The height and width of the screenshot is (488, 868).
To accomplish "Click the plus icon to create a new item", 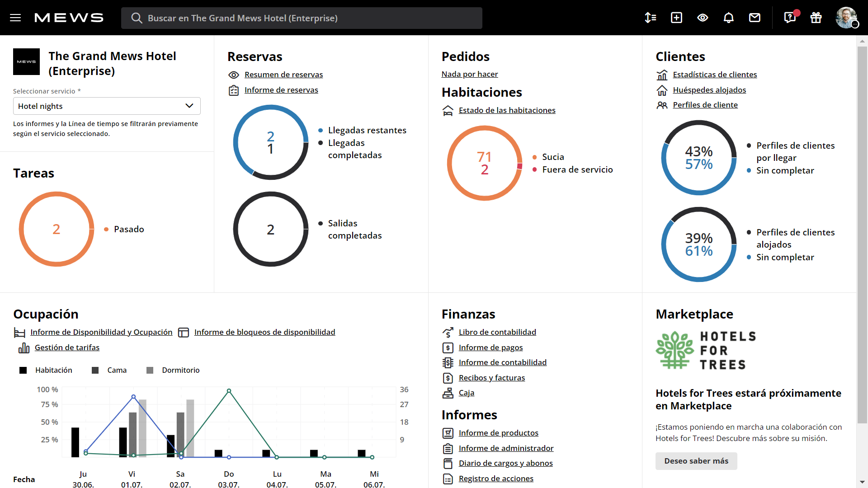I will 676,18.
